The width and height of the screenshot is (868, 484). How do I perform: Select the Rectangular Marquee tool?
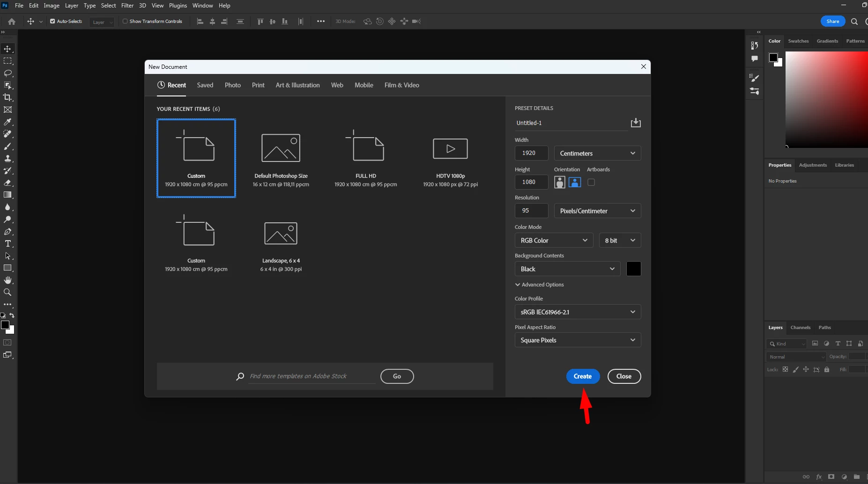point(7,61)
